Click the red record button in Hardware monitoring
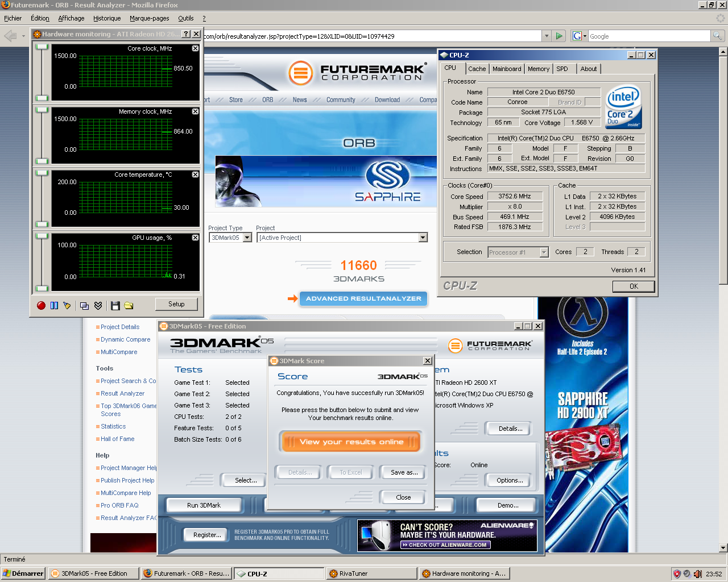 41,305
